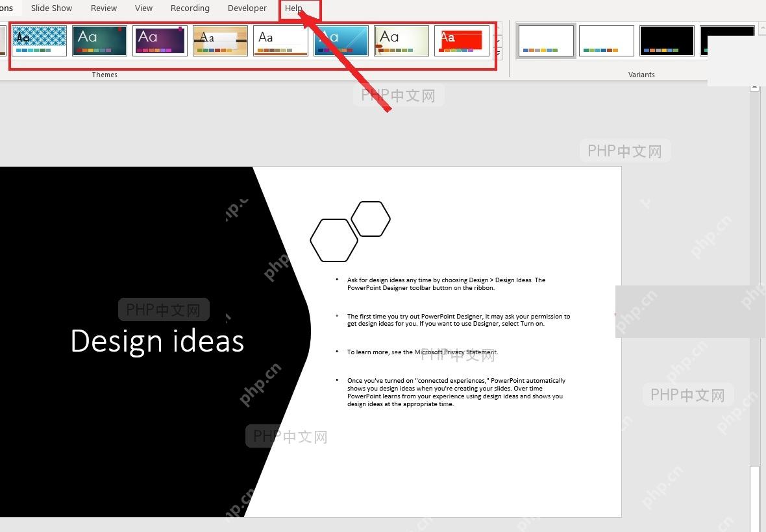Choose the second white variant thumbnail
This screenshot has width=766, height=532.
tap(606, 40)
